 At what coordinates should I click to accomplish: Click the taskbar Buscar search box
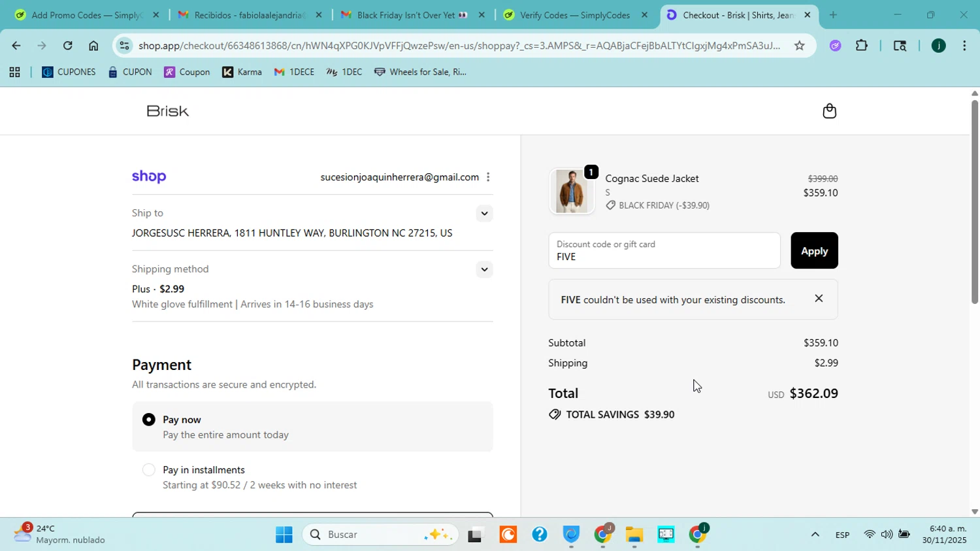(x=380, y=535)
